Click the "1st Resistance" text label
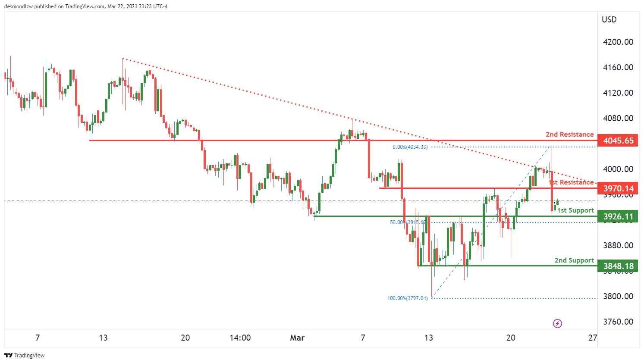The height and width of the screenshot is (363, 644). [572, 182]
